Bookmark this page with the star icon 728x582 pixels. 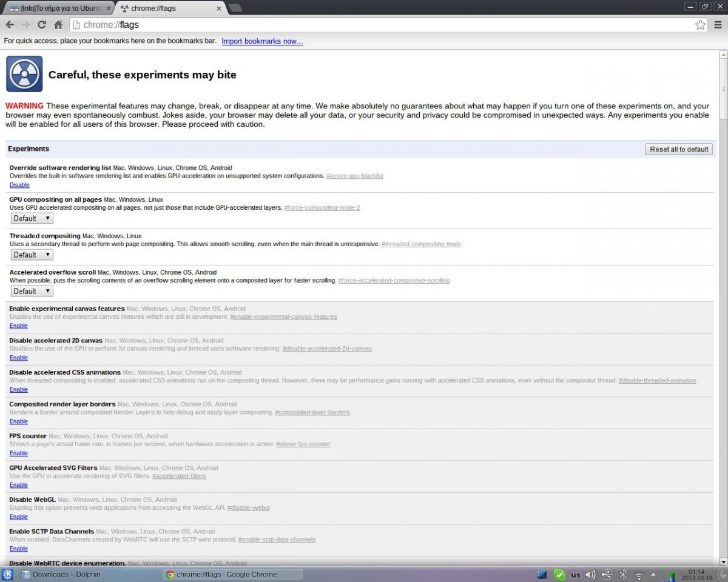(700, 25)
